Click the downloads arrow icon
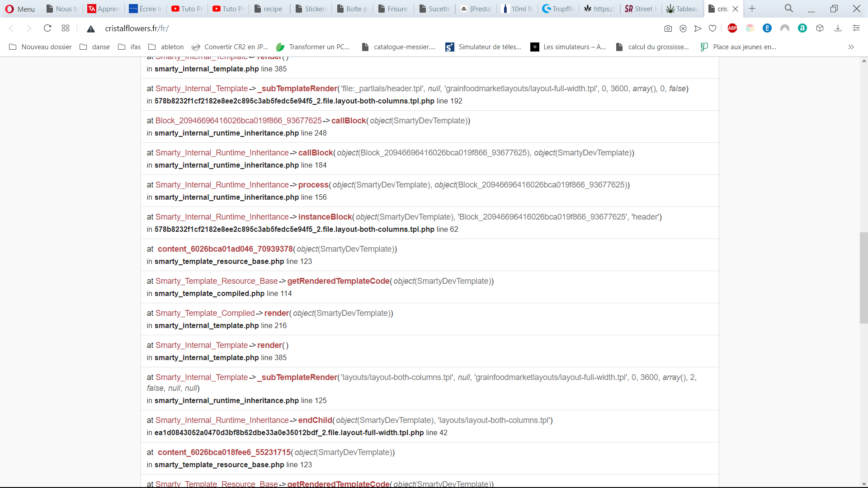This screenshot has width=868, height=488. pyautogui.click(x=838, y=28)
